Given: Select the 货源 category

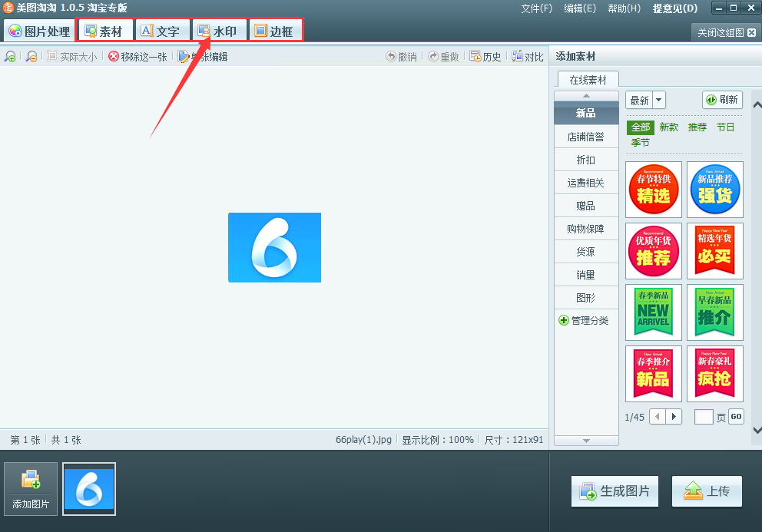Looking at the screenshot, I should [586, 252].
